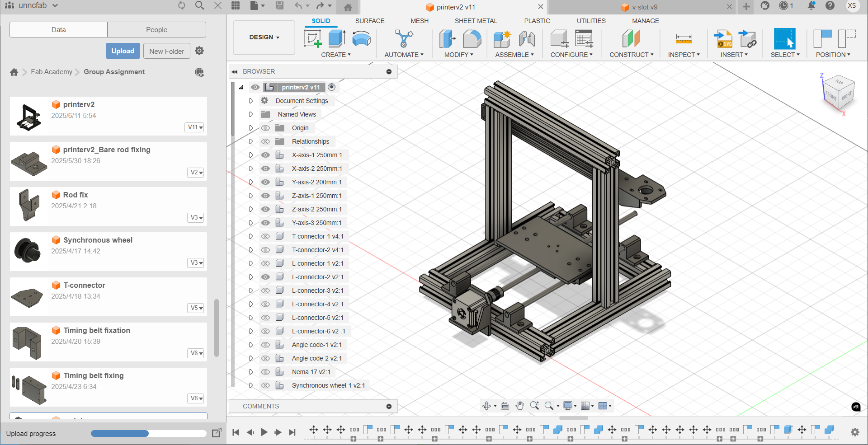Switch to the UTILITIES tab

(591, 21)
